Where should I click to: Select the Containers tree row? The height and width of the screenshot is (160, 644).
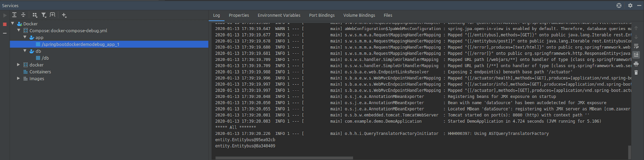coord(109,72)
